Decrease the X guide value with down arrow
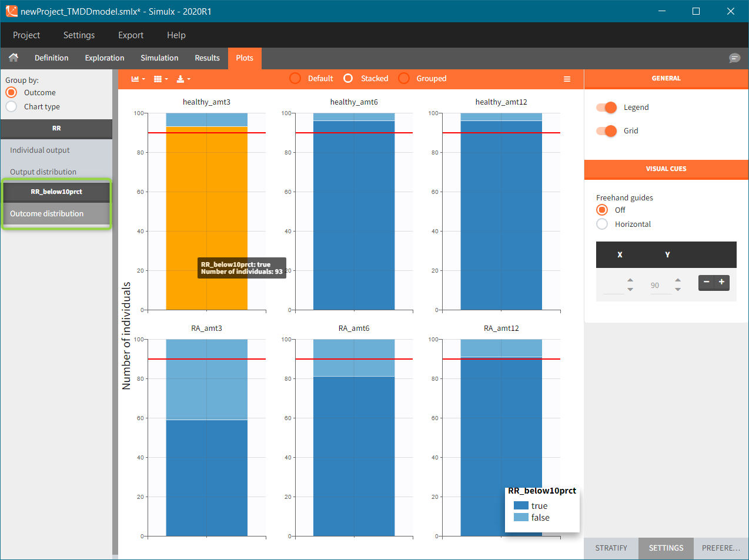This screenshot has width=749, height=560. 630,290
